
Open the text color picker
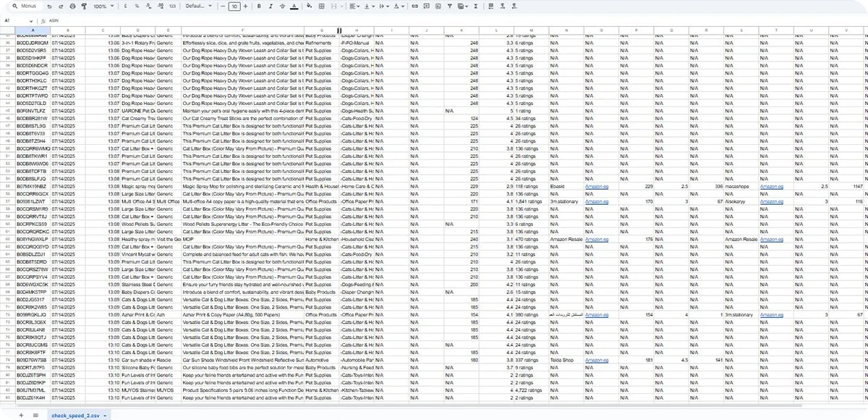click(x=292, y=6)
